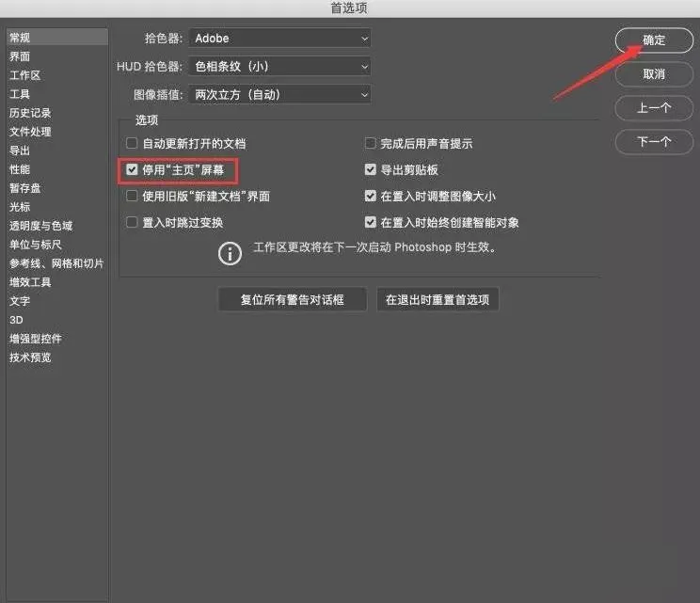Uncheck 导出剪贴板 option

370,169
